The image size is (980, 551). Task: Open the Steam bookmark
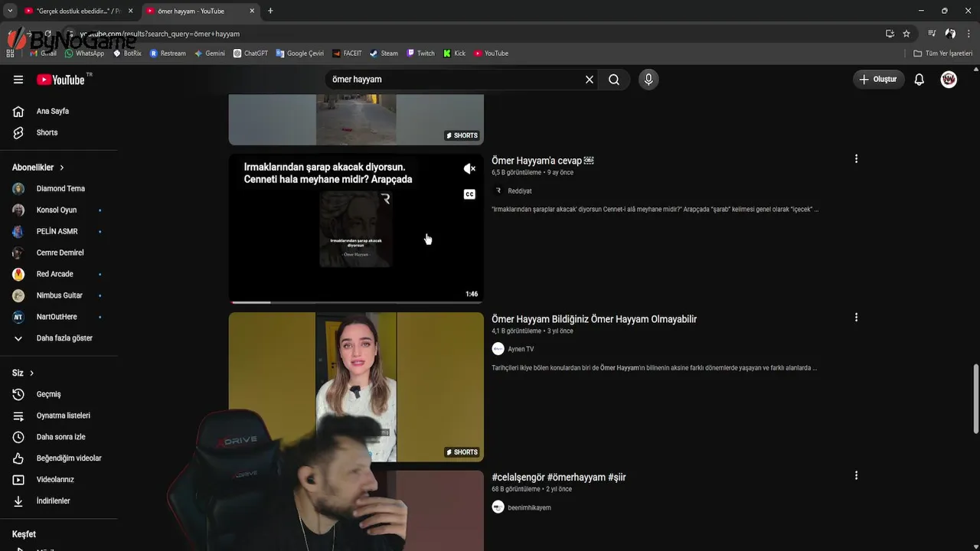[384, 54]
